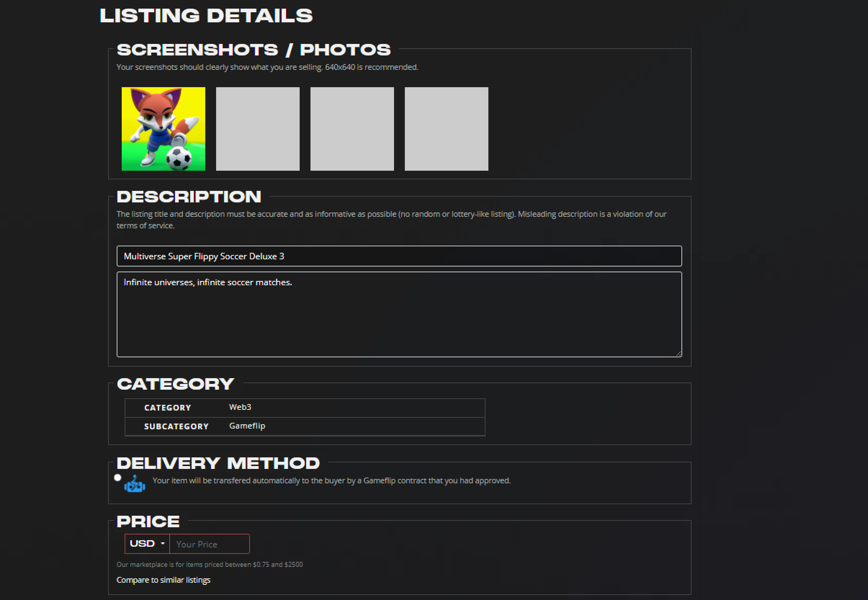Viewport: 868px width, 600px height.
Task: Click the LISTING DETAILS heading
Action: (206, 16)
